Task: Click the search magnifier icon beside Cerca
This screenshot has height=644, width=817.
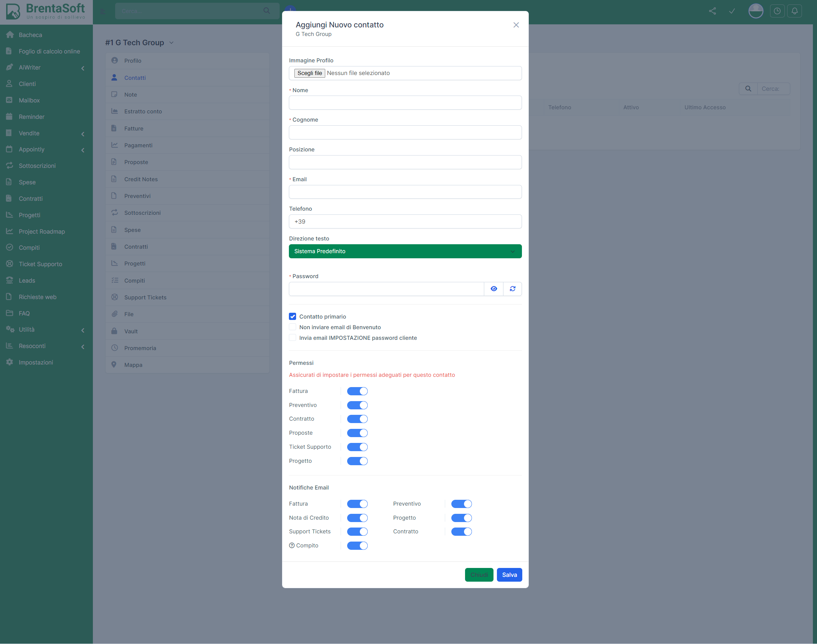Action: [748, 89]
